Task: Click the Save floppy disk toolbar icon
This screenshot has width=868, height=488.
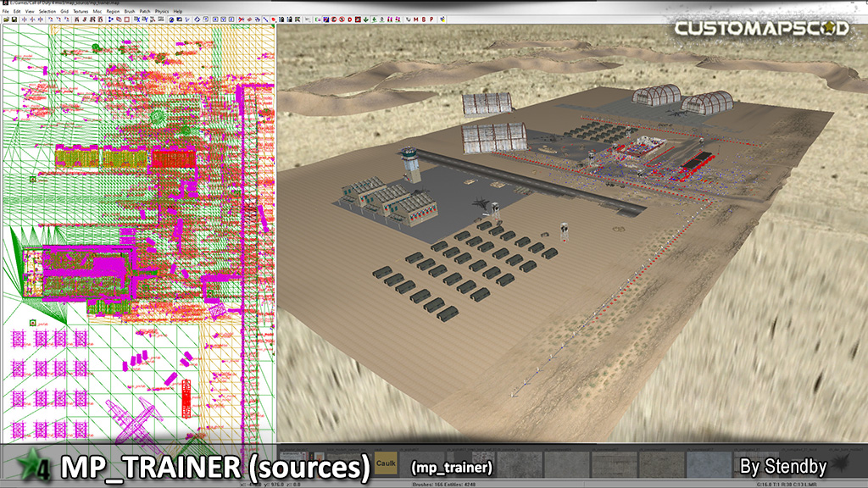Action: tap(14, 19)
